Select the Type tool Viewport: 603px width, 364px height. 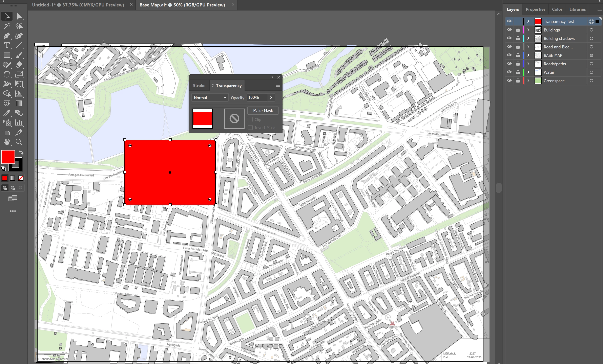pos(7,45)
